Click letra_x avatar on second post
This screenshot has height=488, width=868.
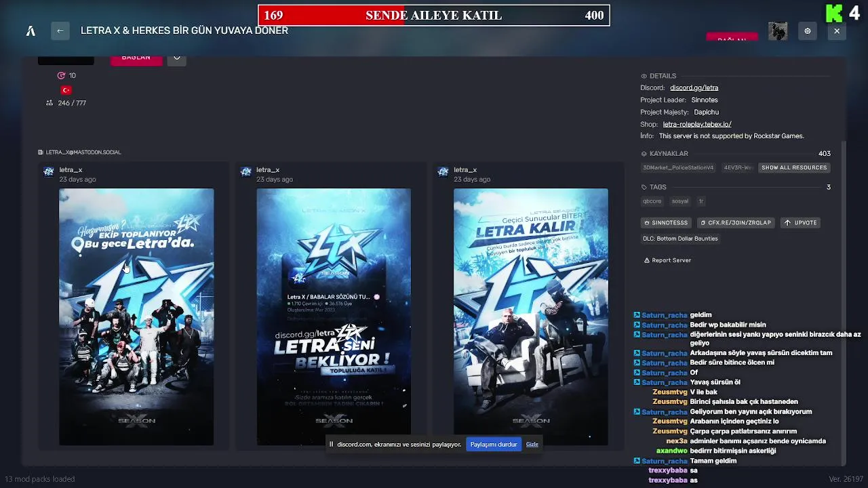click(246, 172)
